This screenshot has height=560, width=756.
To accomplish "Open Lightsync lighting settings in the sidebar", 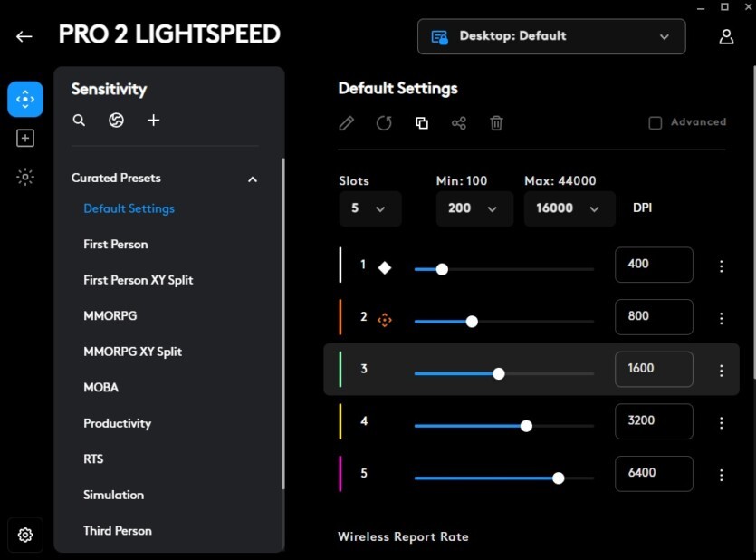I will (x=24, y=177).
